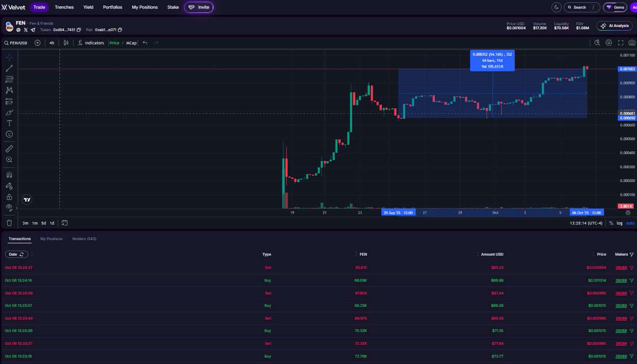Open the forecasting and measurement tools

click(9, 101)
